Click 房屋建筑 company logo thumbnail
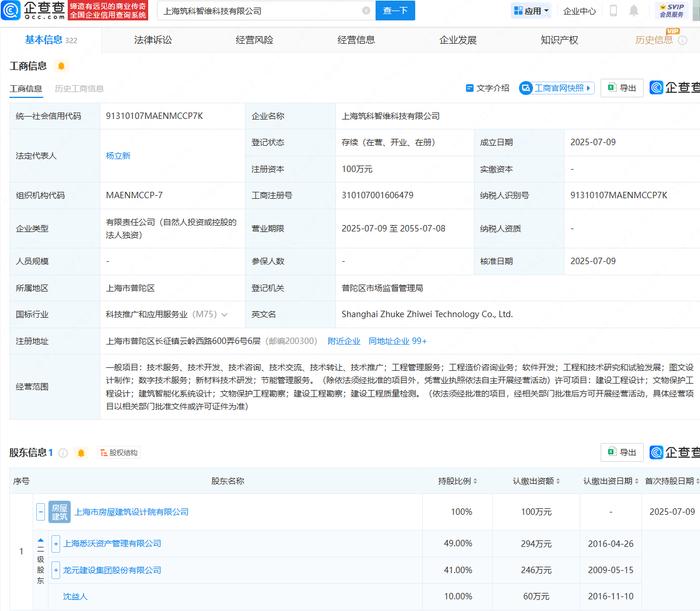700x611 pixels. tap(59, 511)
